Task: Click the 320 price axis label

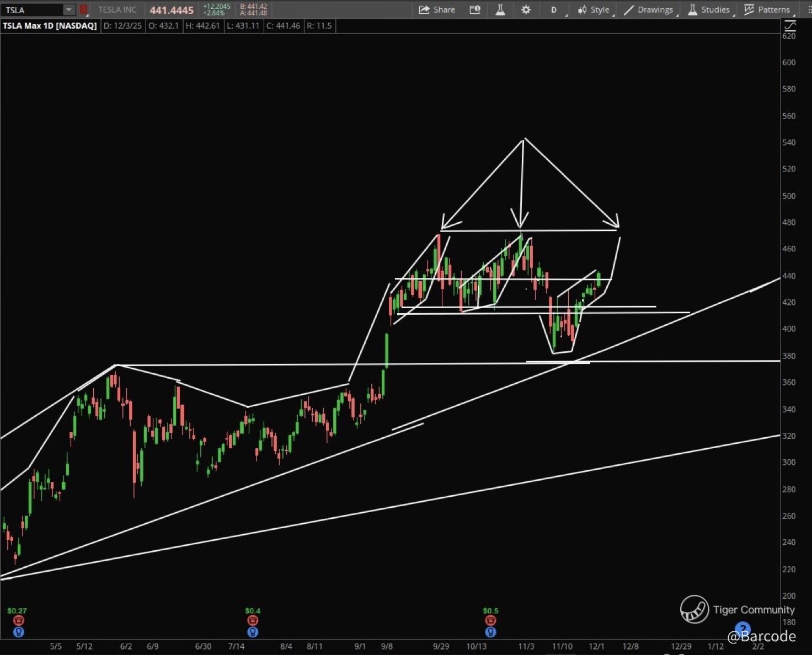Action: tap(789, 436)
